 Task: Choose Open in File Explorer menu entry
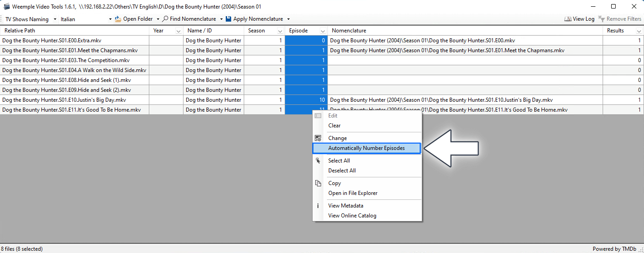point(353,193)
